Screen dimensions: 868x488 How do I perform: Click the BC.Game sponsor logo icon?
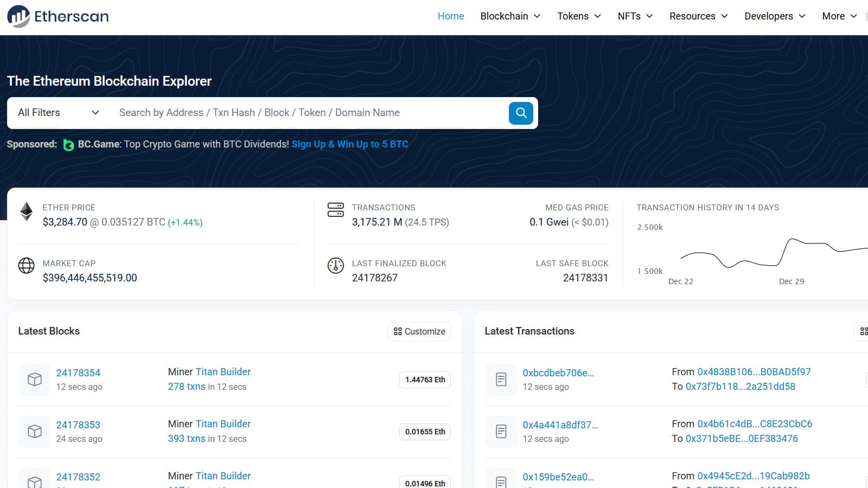point(68,145)
